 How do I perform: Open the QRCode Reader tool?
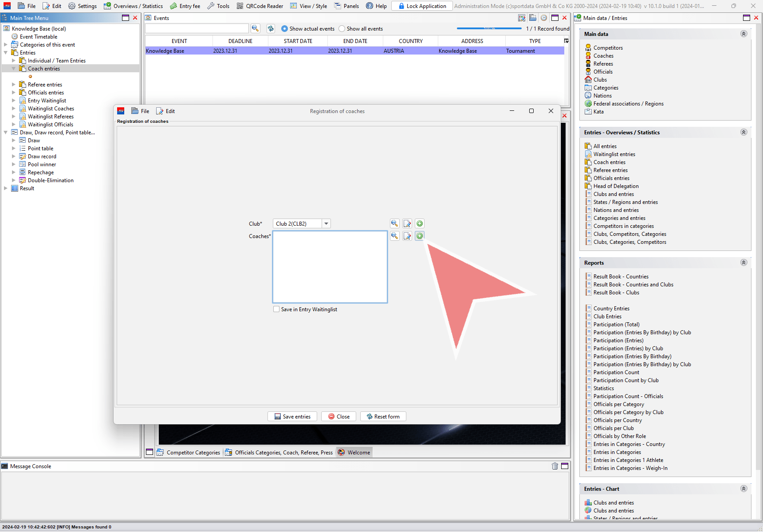tap(260, 6)
